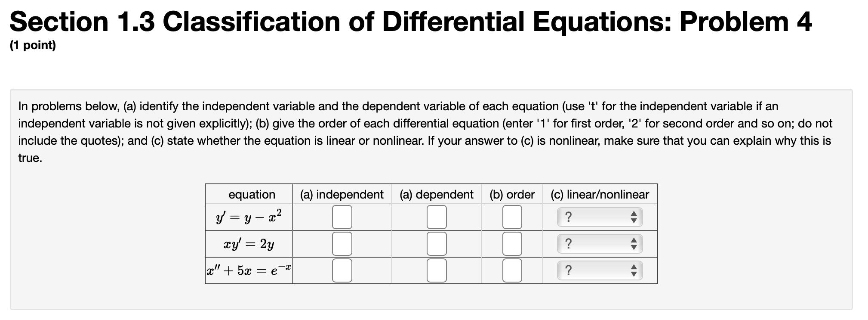Open the linear/nonlinear dropdown for x'' + 5x = e⁻ˣ
Image resolution: width=868 pixels, height=320 pixels.
(x=598, y=270)
